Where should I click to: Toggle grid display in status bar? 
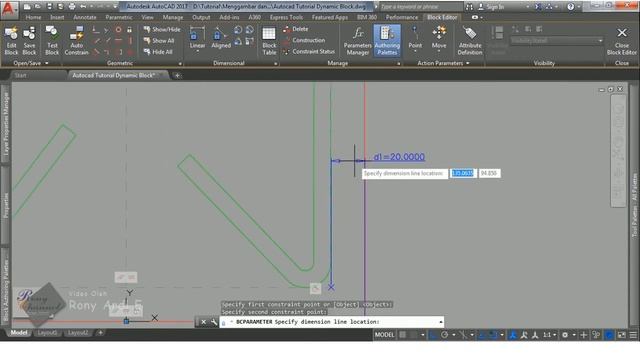coord(402,335)
